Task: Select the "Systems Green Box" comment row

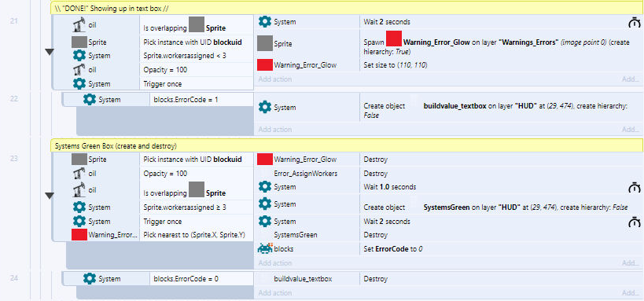Action: (x=347, y=145)
